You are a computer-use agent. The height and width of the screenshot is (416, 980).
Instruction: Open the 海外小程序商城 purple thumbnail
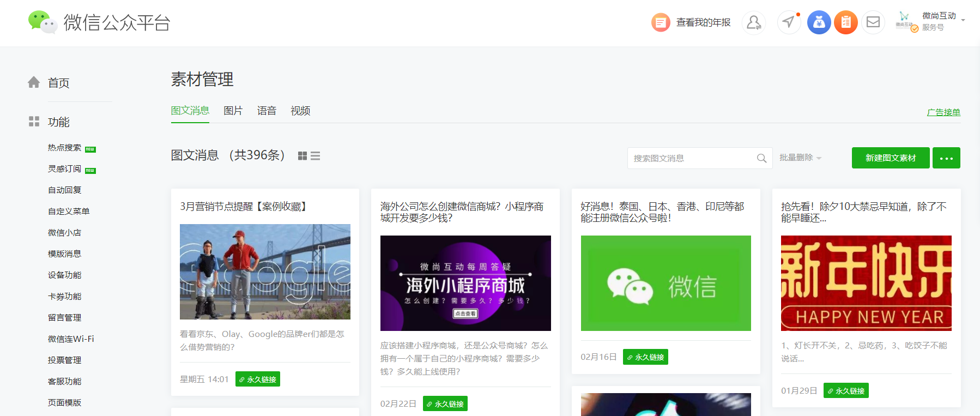pos(465,283)
